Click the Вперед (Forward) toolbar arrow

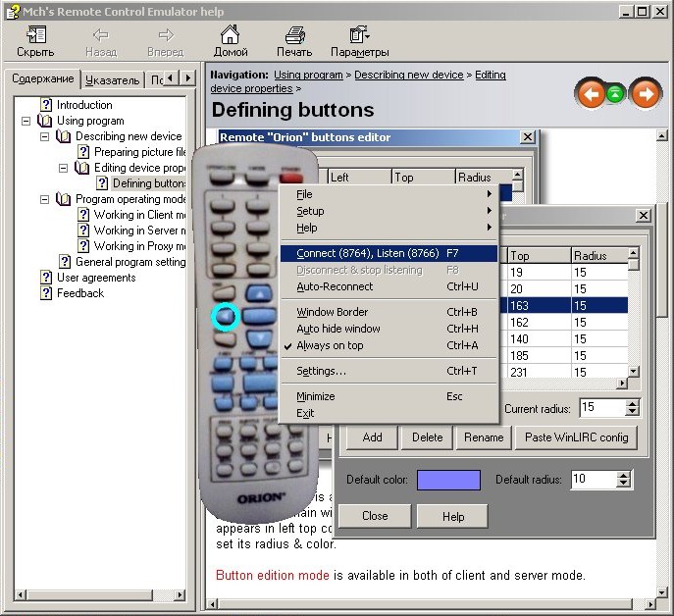tap(166, 34)
